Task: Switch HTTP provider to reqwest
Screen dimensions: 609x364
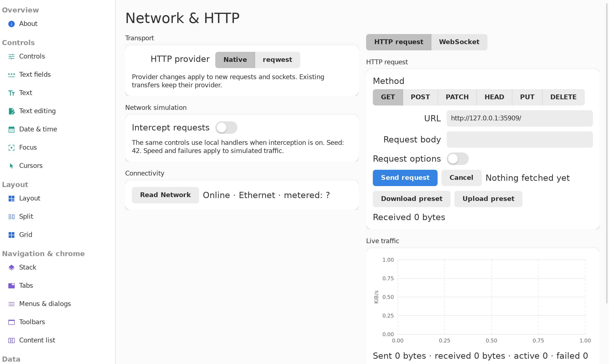Action: click(277, 60)
